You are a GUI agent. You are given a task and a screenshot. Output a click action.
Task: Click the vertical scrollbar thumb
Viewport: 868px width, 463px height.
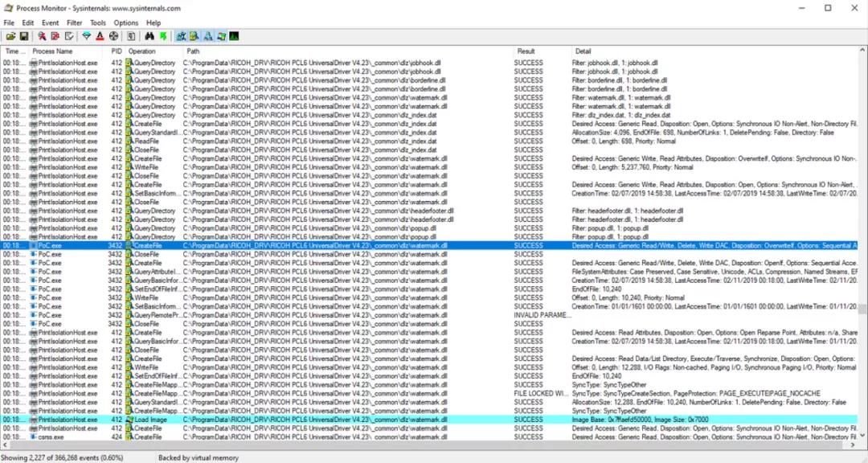pyautogui.click(x=863, y=308)
